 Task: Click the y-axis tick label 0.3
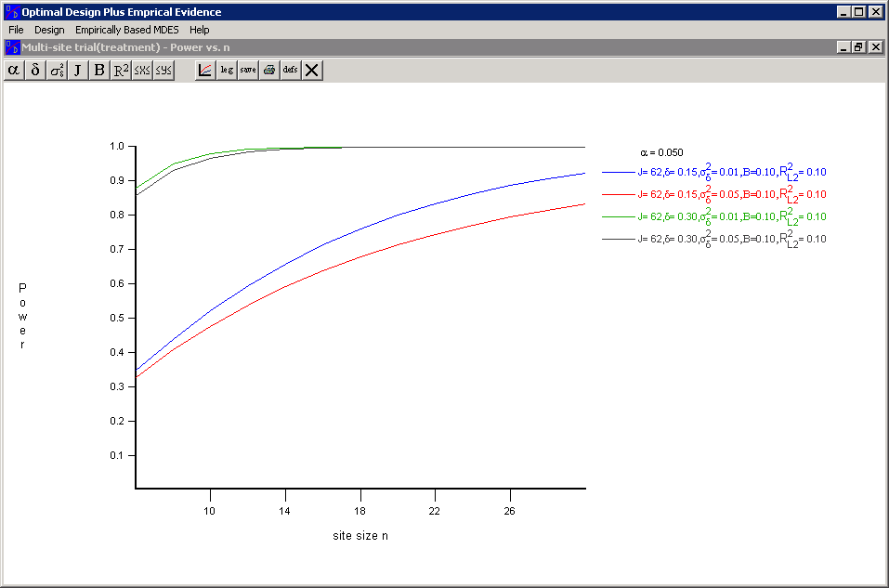point(117,386)
